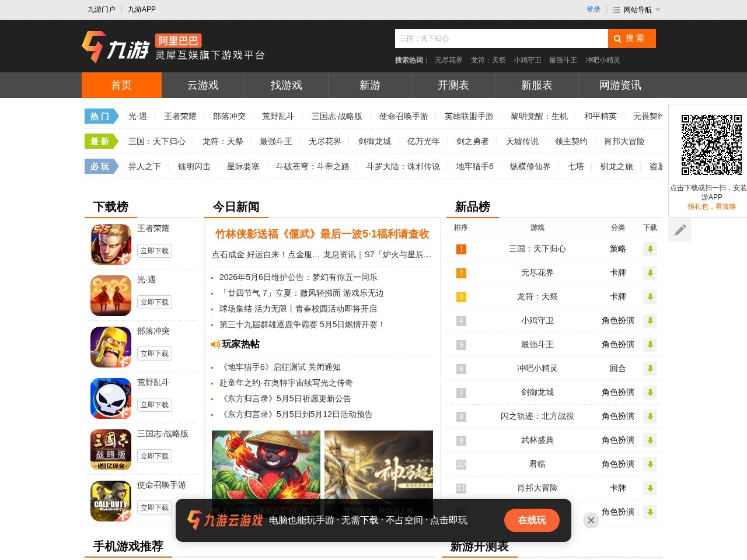Screen dimensions: 747x560
Task: Open 闪之轨迹：北方战役 in 新品榜
Action: click(x=537, y=416)
